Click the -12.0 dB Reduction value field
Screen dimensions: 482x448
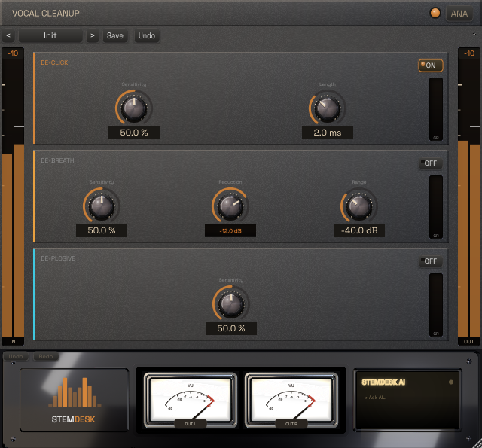[x=230, y=230]
